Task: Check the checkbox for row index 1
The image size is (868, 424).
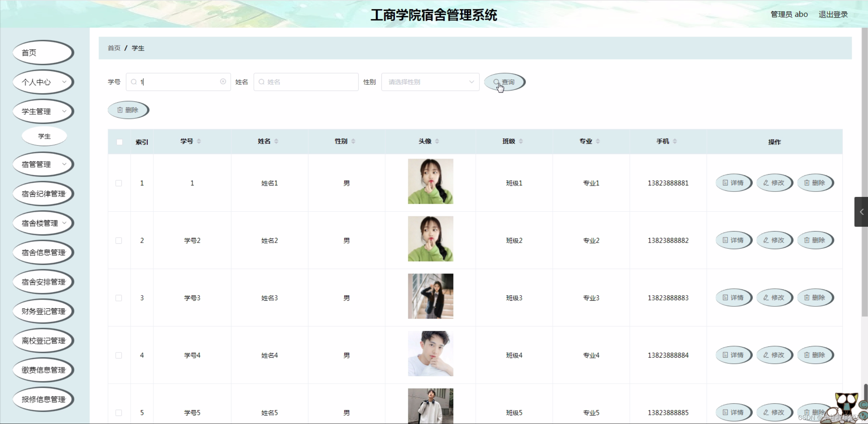Action: [x=119, y=183]
